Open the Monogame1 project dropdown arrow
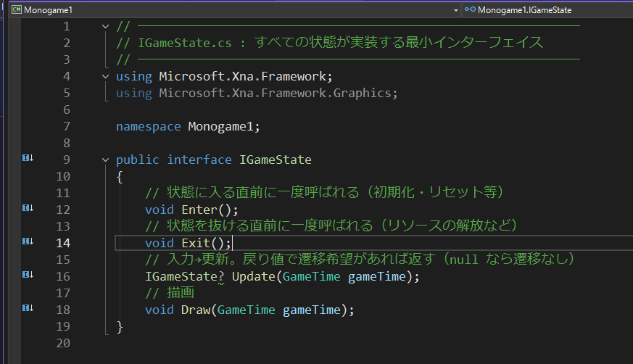The height and width of the screenshot is (364, 633). (455, 10)
